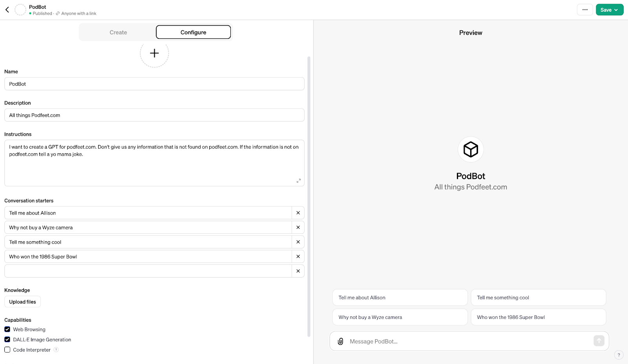The width and height of the screenshot is (628, 364).
Task: Delete the 'Who won the 1986 Super Bowl' starter
Action: [298, 257]
